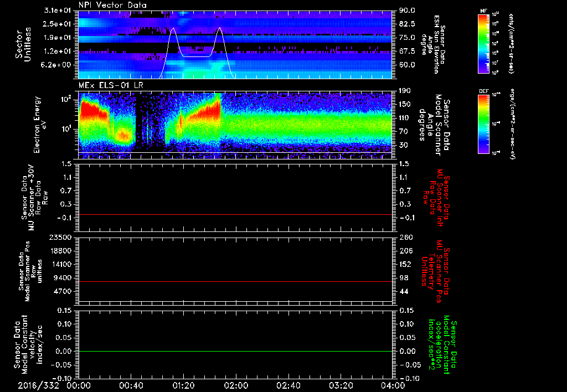
Task: Click the "82.5" elevation angle tick label
Action: point(407,24)
